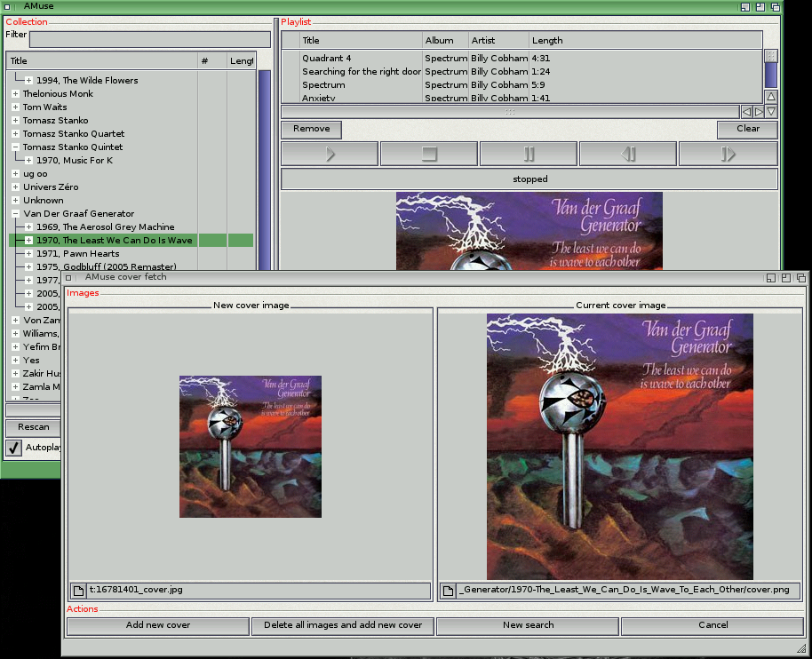Remove the selected playlist entry

pos(311,129)
